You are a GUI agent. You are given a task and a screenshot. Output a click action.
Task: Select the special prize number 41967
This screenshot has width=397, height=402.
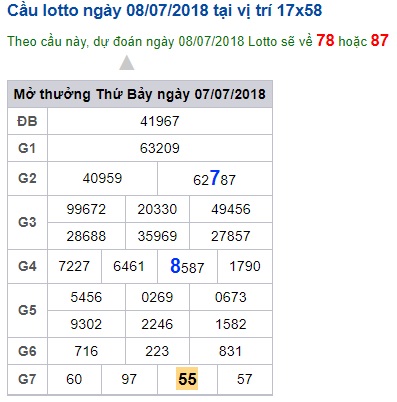160,121
